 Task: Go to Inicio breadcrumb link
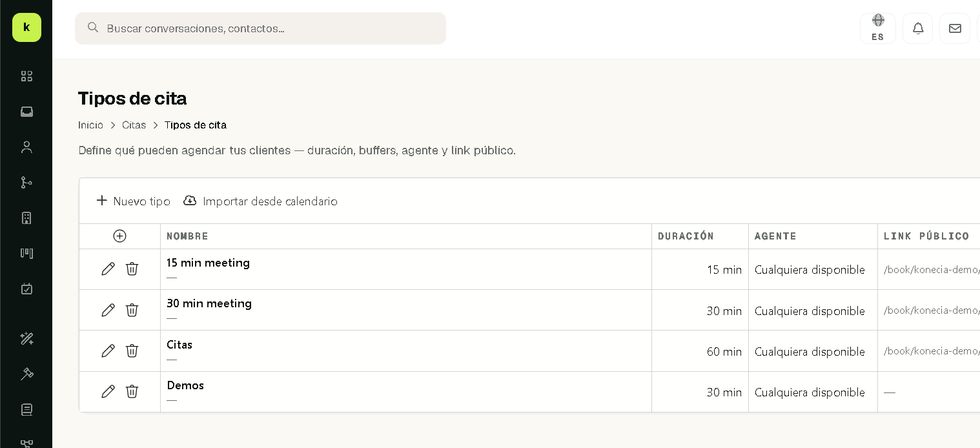(90, 125)
